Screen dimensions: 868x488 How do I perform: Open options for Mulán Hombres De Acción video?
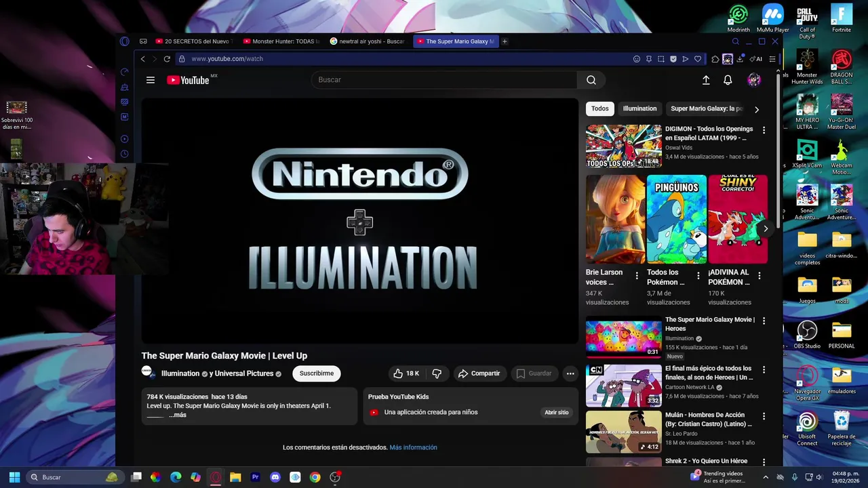click(764, 415)
